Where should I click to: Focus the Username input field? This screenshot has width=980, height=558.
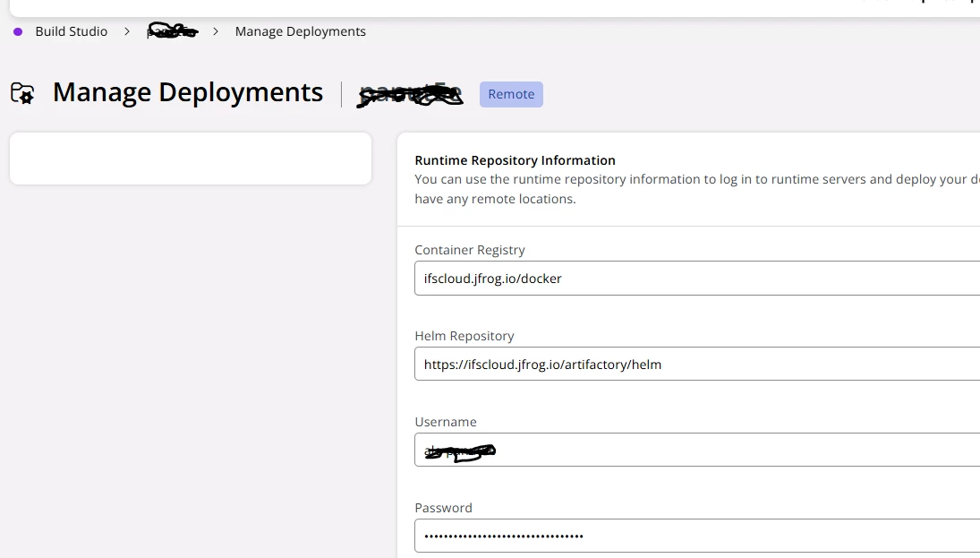(697, 450)
